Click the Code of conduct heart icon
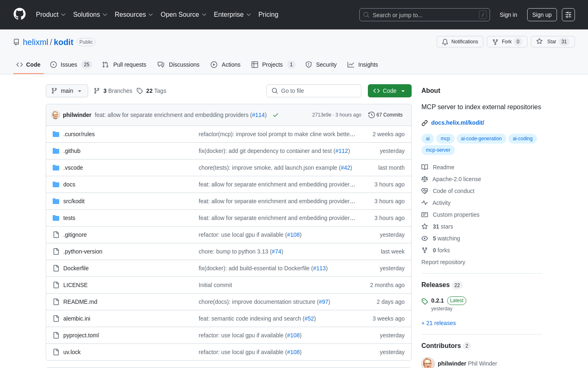This screenshot has height=368, width=588. click(425, 191)
